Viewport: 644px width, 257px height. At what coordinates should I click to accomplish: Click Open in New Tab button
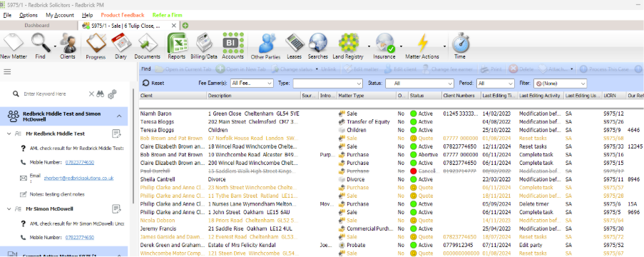click(240, 69)
